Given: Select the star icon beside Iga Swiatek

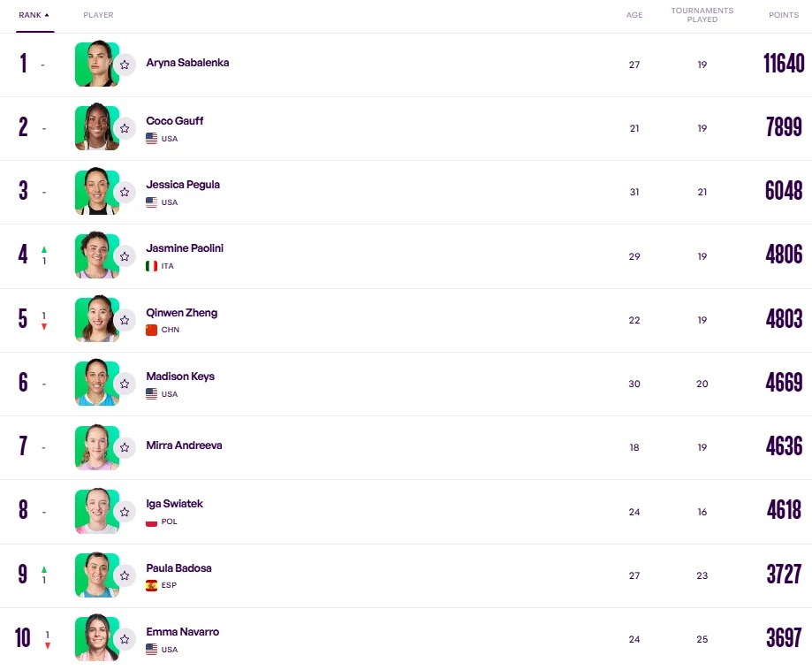Looking at the screenshot, I should 125,512.
